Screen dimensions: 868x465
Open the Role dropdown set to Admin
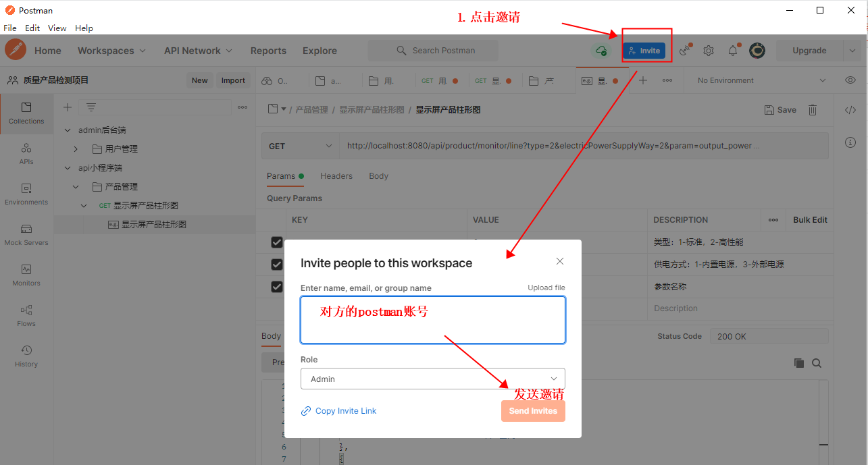(433, 379)
